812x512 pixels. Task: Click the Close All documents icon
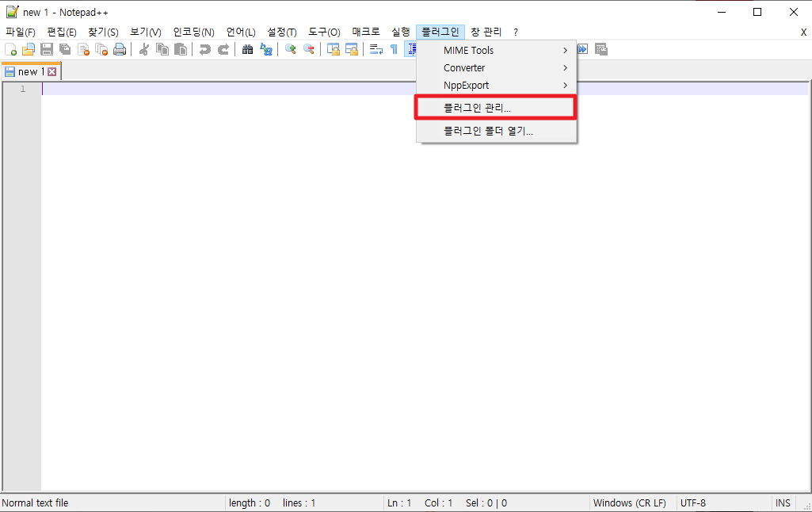pos(101,49)
